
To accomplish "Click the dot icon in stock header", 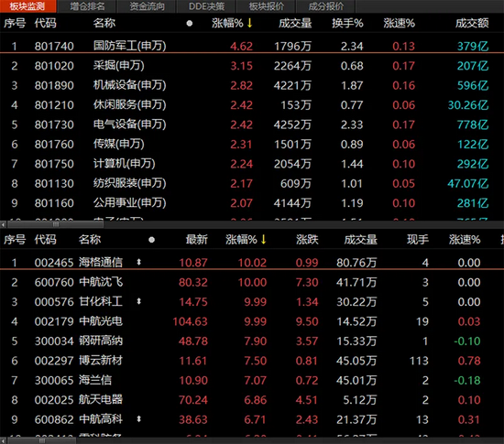I will [152, 240].
